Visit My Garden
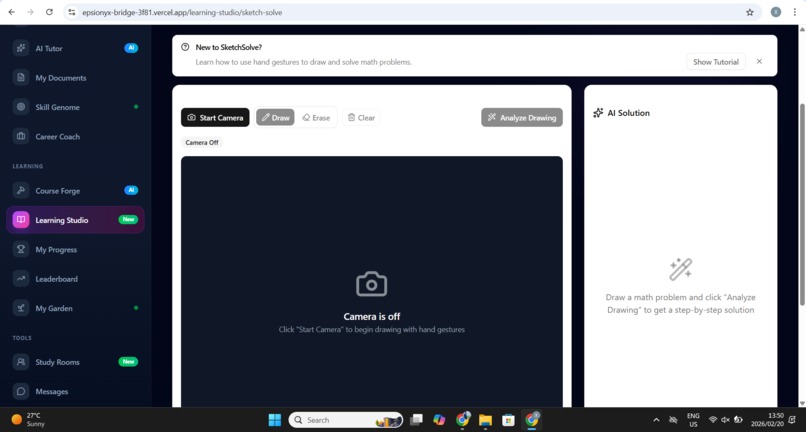The image size is (806, 432). [x=75, y=308]
